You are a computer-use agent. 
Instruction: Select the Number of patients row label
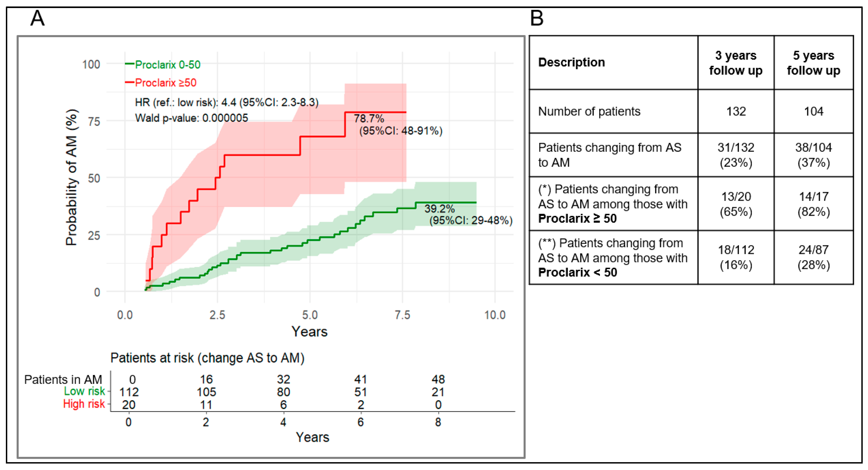point(589,111)
